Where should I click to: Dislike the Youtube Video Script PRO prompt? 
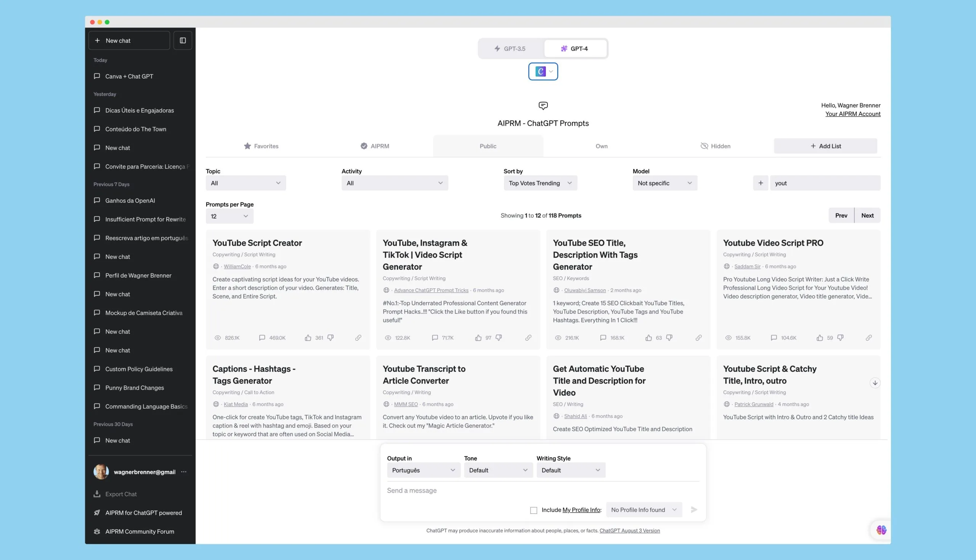click(x=840, y=338)
